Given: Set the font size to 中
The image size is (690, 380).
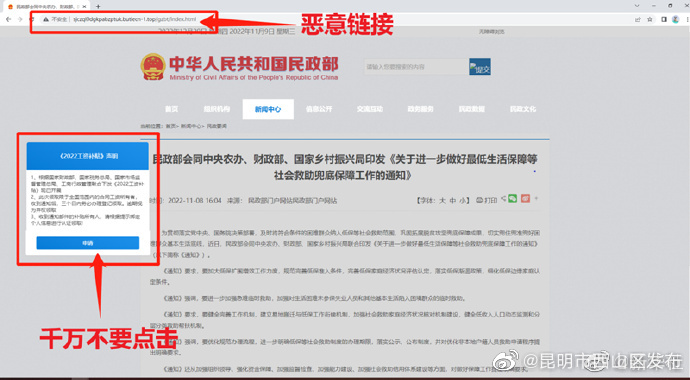Looking at the screenshot, I should click(x=453, y=201).
